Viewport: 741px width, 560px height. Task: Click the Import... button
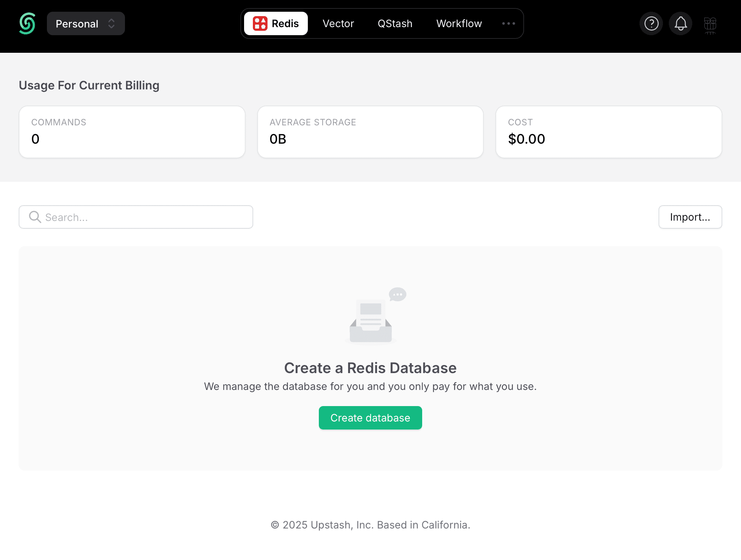pos(690,217)
